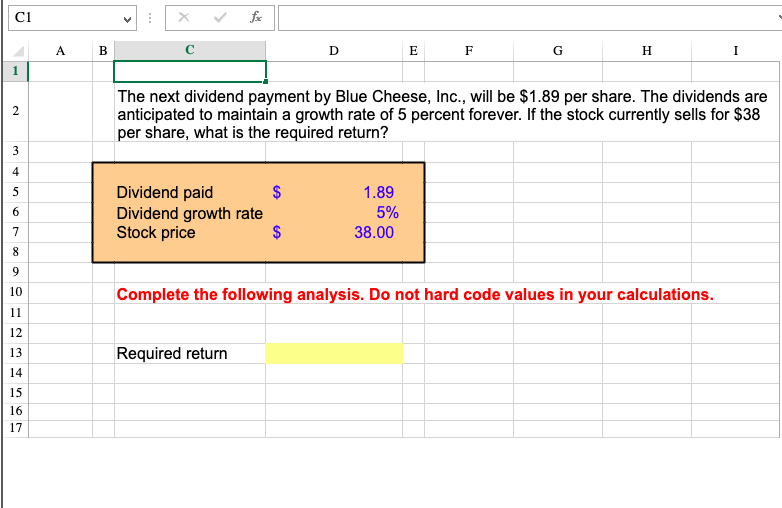
Task: Select column A header
Action: (60, 51)
